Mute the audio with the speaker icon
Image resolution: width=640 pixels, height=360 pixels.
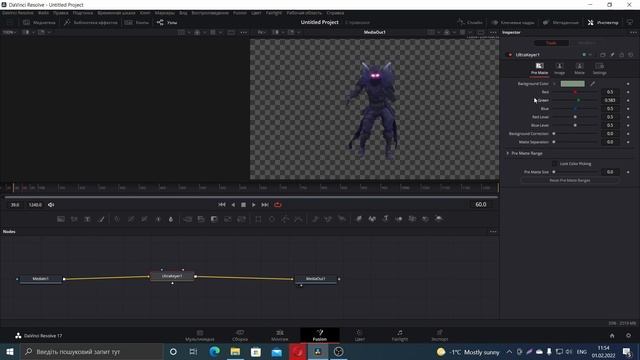click(x=51, y=205)
